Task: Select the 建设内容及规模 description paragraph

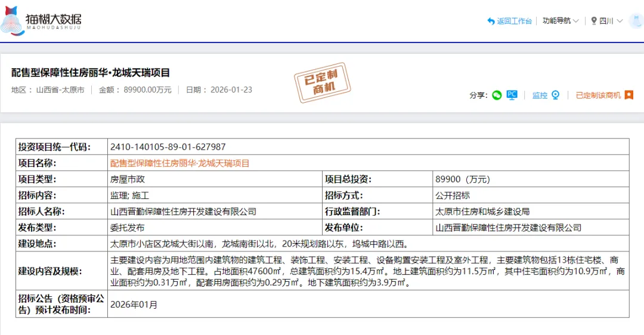Action: click(367, 271)
